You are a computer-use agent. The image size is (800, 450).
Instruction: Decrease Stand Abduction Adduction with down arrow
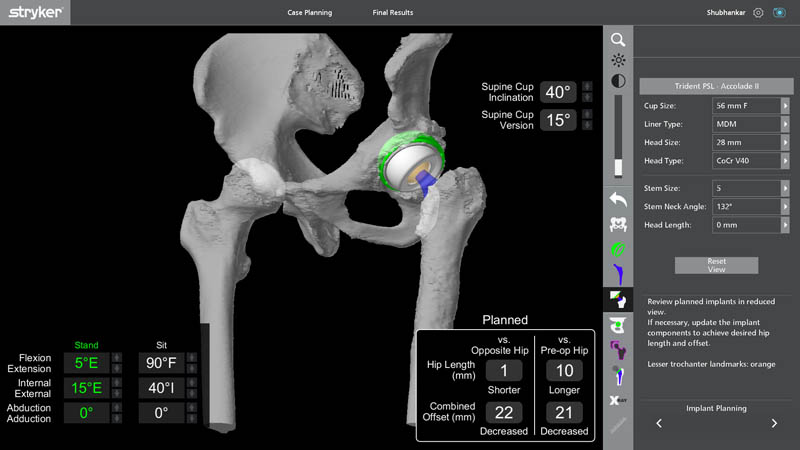coord(117,418)
